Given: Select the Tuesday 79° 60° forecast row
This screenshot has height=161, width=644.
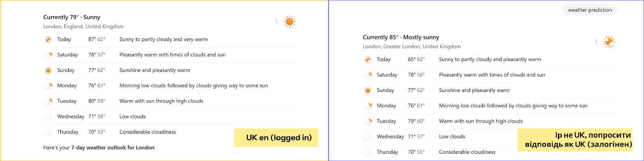Looking at the screenshot, I should click(490, 121).
